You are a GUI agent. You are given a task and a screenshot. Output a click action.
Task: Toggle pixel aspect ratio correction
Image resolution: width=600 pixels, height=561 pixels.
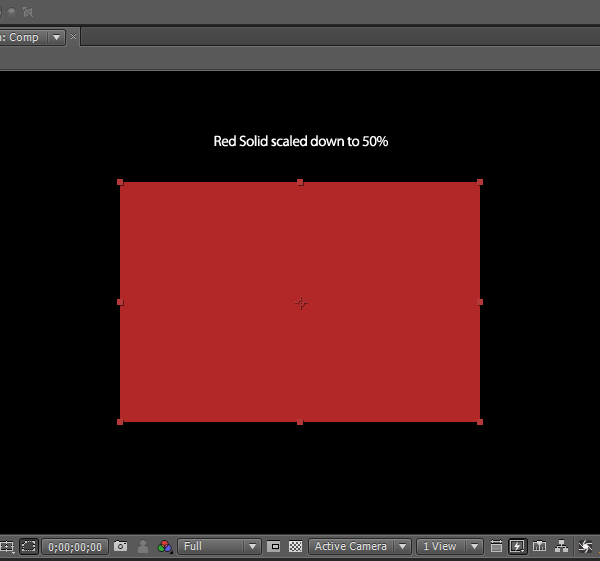496,546
